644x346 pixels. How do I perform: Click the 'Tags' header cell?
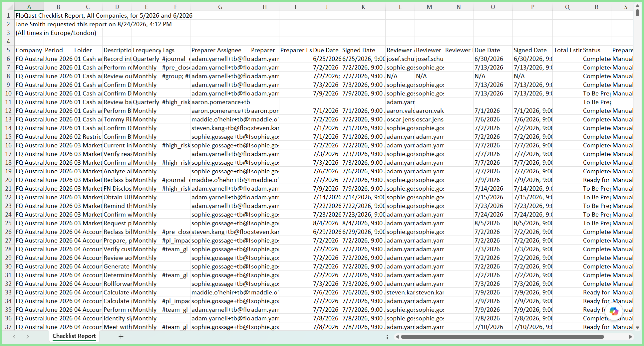(175, 50)
